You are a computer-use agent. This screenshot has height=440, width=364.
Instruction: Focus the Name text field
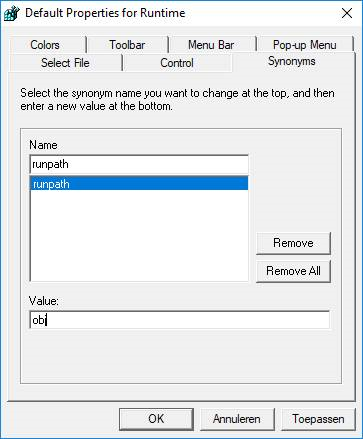[x=139, y=164]
